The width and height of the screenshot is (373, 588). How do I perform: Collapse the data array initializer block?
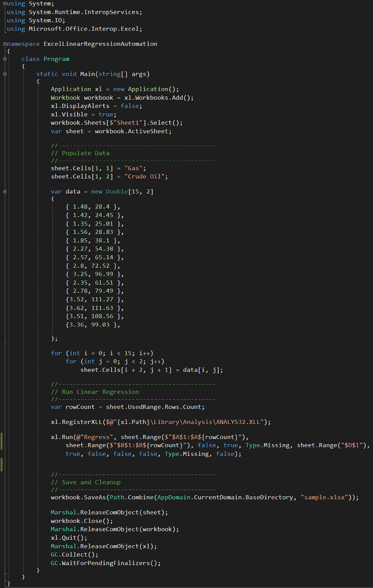(x=5, y=191)
